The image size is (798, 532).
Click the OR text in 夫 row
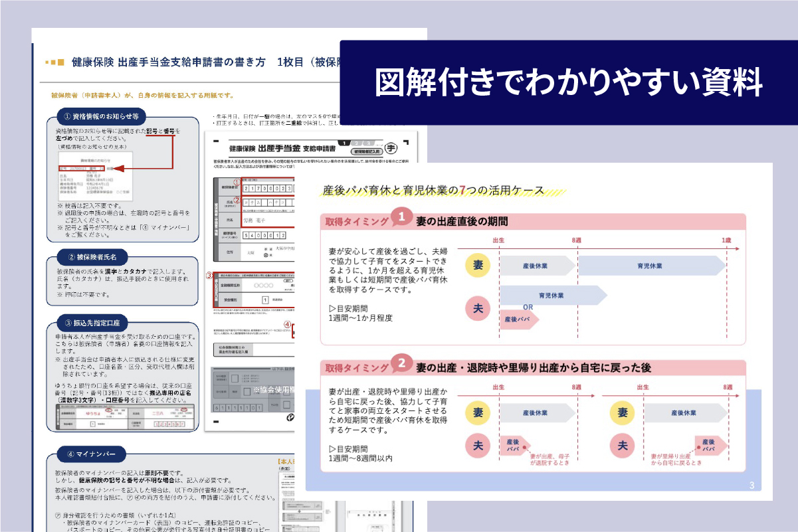tap(529, 307)
